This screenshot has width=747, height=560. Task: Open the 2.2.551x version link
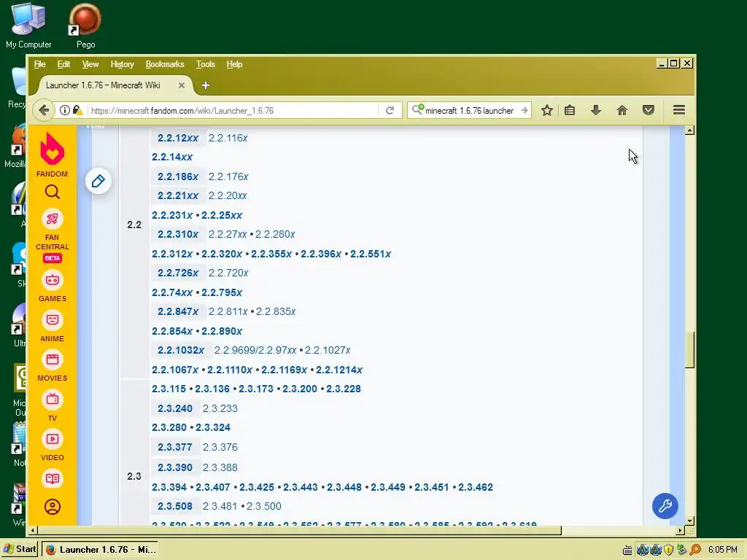point(371,254)
